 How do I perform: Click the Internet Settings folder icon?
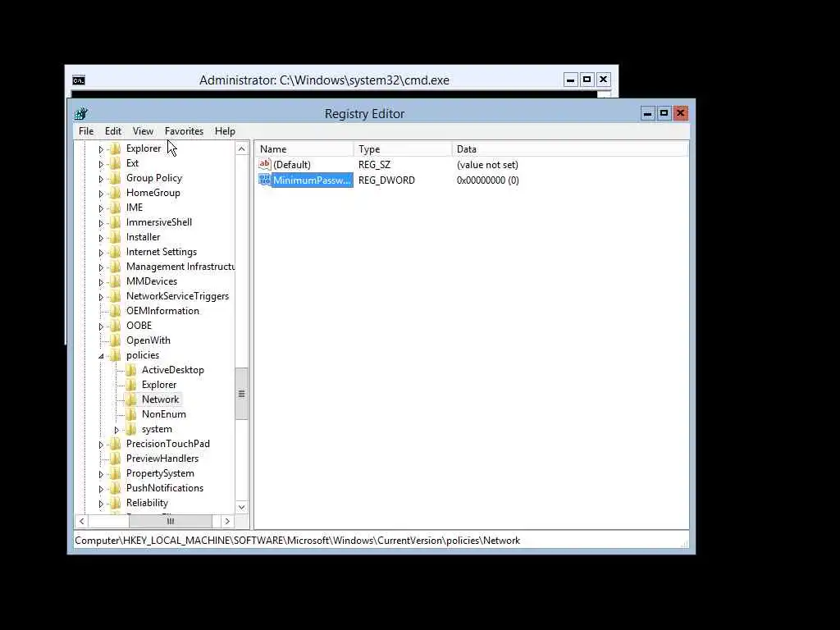coord(115,252)
